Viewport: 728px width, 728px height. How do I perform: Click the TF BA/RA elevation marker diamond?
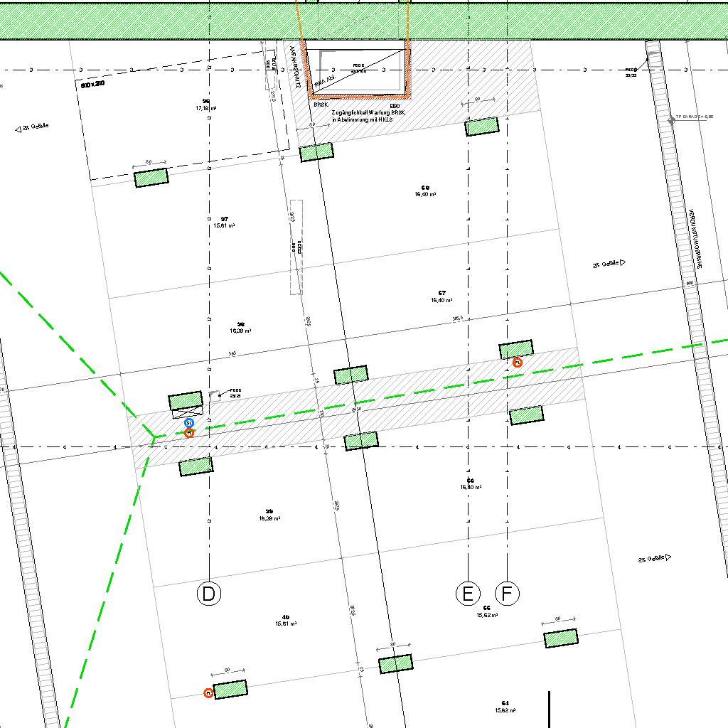pyautogui.click(x=671, y=120)
